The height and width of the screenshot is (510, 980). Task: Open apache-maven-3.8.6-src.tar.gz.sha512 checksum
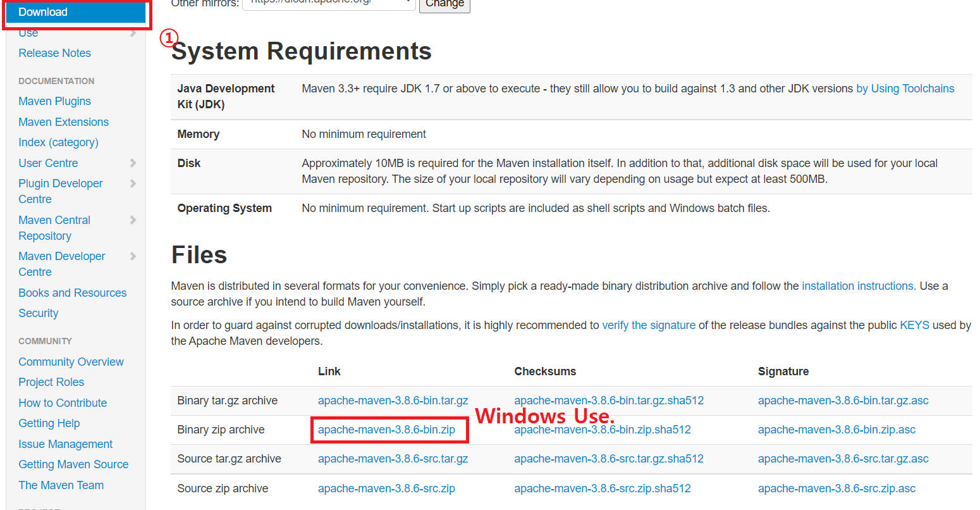(609, 459)
